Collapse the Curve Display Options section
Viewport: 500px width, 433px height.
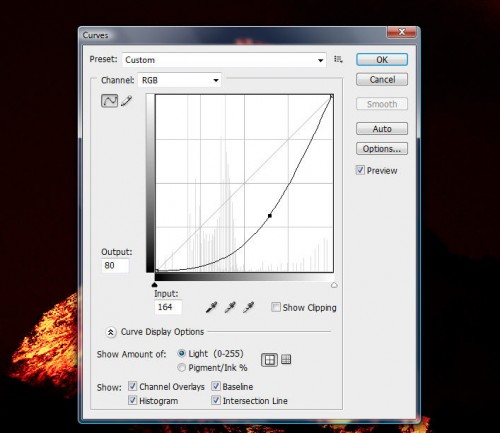point(111,332)
